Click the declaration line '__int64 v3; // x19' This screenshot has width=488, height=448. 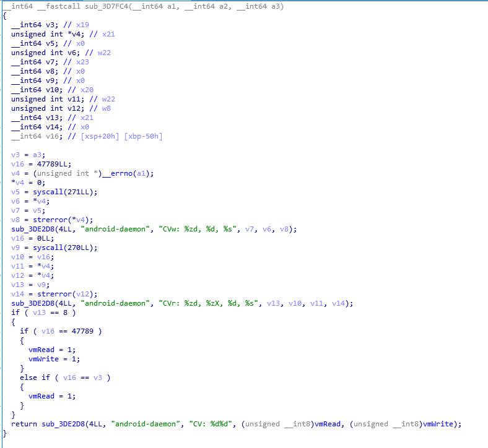tap(50, 25)
